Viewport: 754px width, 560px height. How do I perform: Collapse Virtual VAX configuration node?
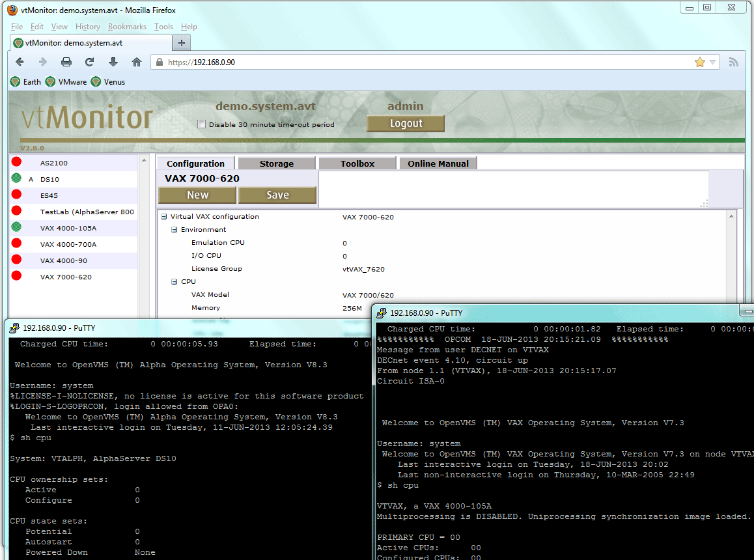click(x=164, y=216)
